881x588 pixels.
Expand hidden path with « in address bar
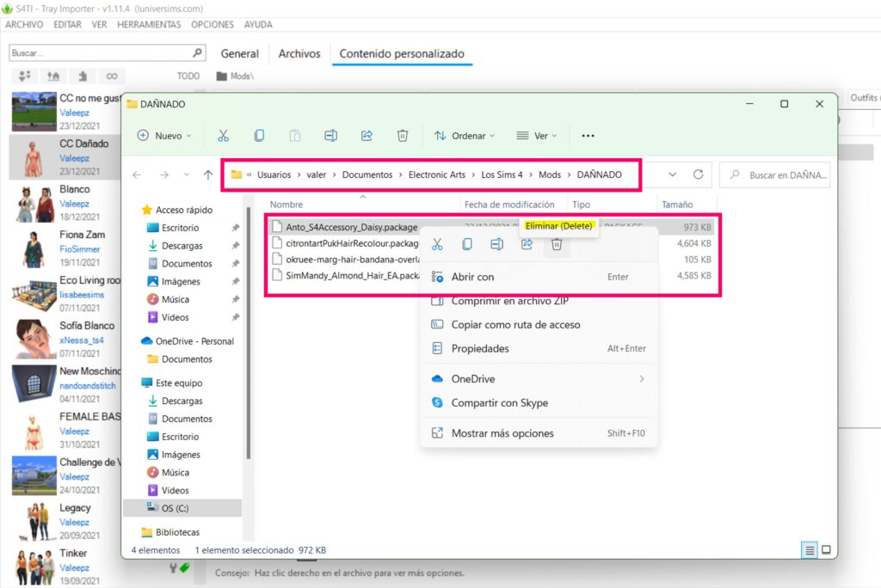point(249,175)
